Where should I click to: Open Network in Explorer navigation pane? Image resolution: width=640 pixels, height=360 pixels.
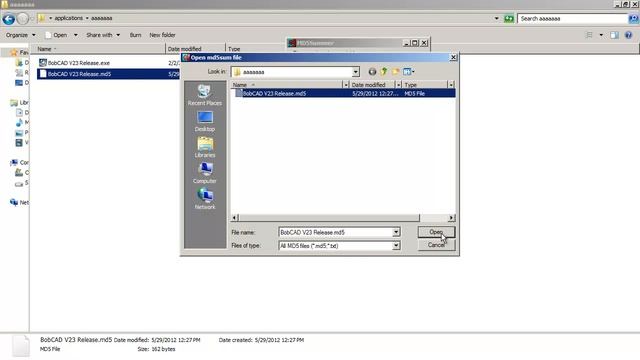tap(19, 202)
